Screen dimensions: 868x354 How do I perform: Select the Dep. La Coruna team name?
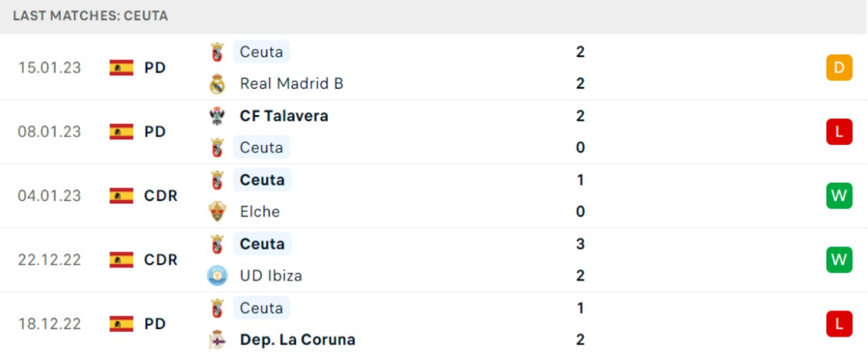coord(298,340)
